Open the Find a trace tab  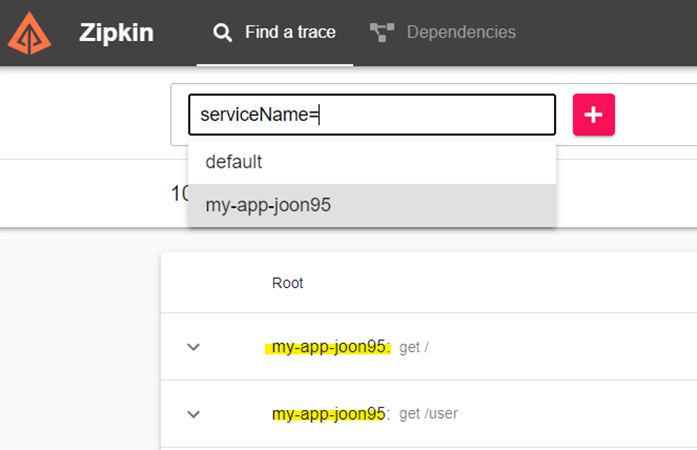pyautogui.click(x=275, y=32)
